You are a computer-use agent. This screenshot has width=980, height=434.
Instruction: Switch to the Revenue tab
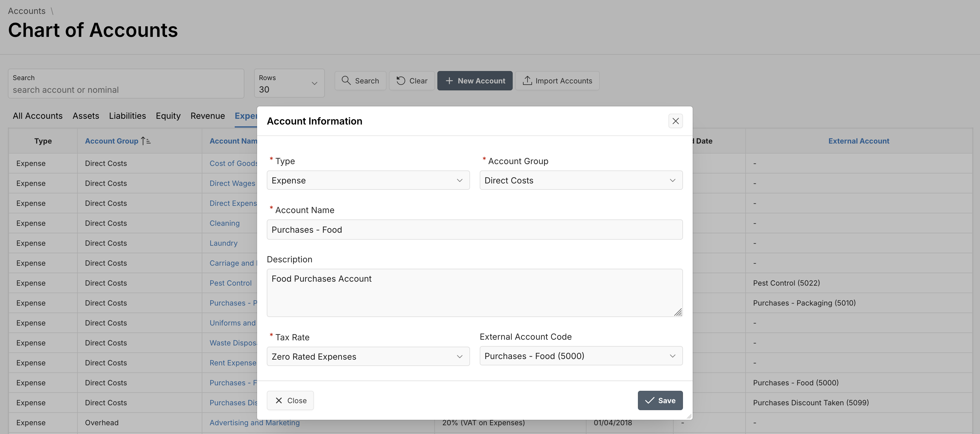[208, 116]
